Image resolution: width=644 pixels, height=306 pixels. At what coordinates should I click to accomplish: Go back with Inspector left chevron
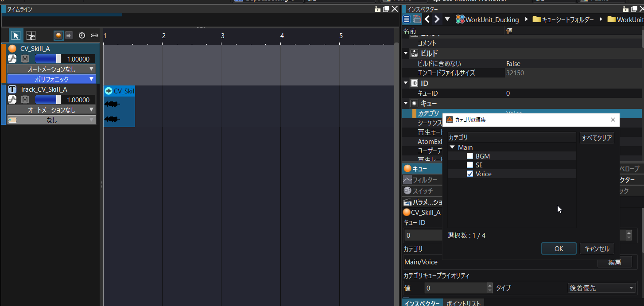tap(427, 19)
